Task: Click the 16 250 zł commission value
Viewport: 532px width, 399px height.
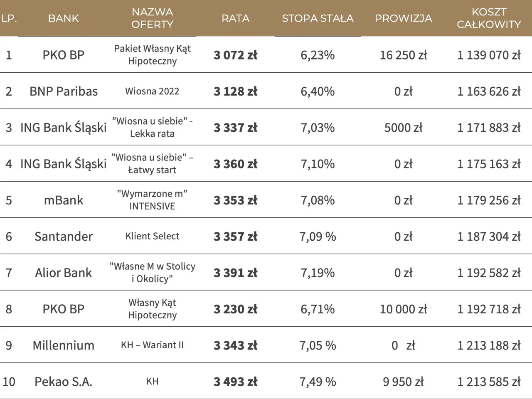Action: pyautogui.click(x=403, y=55)
